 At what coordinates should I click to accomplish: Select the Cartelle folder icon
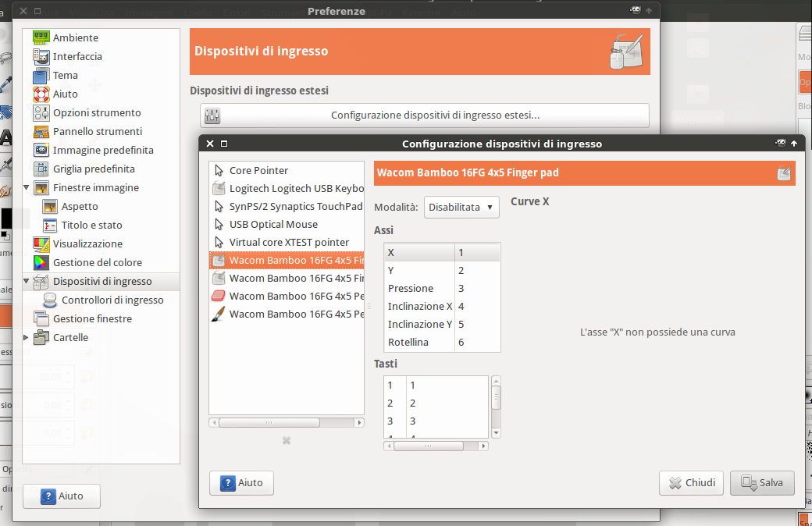(x=41, y=338)
